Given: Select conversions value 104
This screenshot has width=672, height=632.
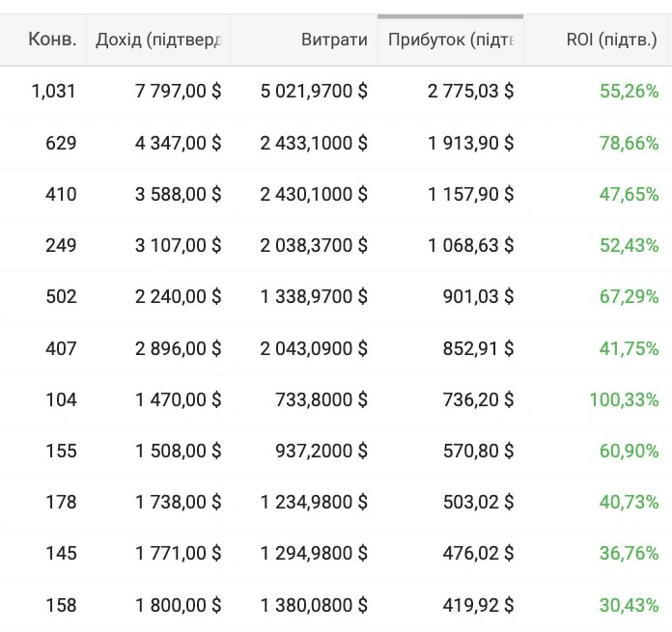Looking at the screenshot, I should [61, 399].
